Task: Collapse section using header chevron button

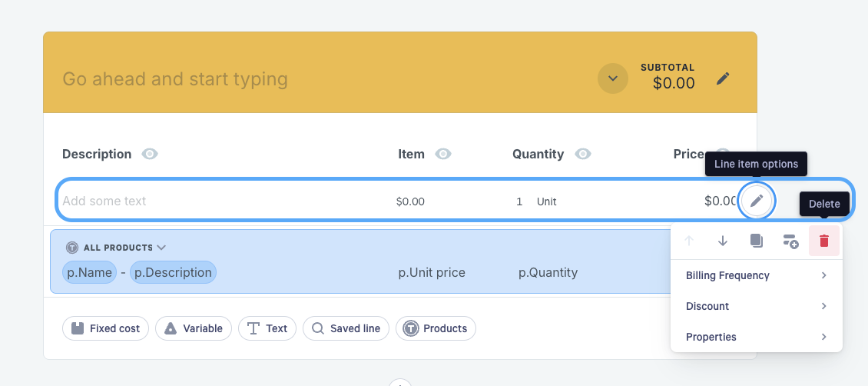Action: (x=612, y=78)
